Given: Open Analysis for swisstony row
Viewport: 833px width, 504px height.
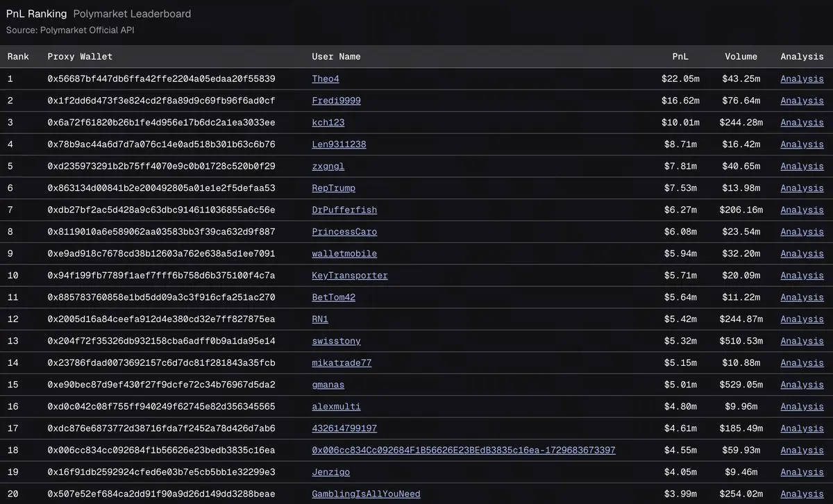Looking at the screenshot, I should point(802,342).
